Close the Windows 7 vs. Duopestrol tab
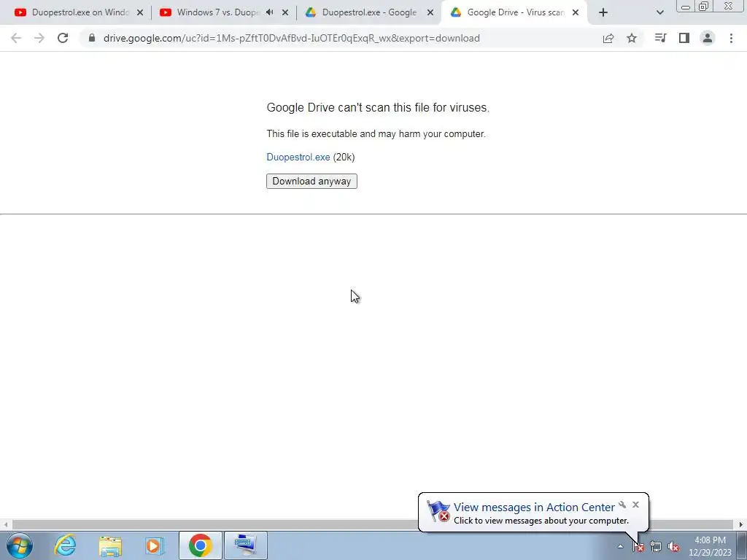Screen dimensions: 747x560 285,12
